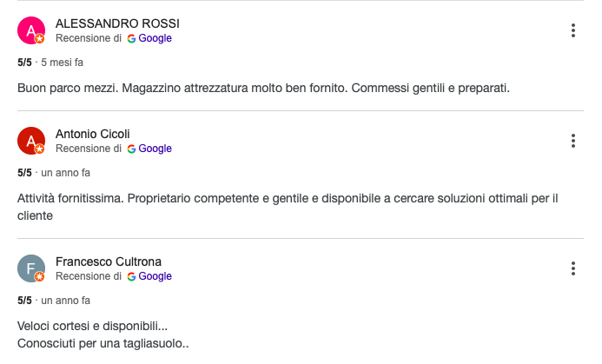Viewport: 602px width, 364px height.
Task: Click Alessandro Rossi's pink avatar
Action: (31, 30)
